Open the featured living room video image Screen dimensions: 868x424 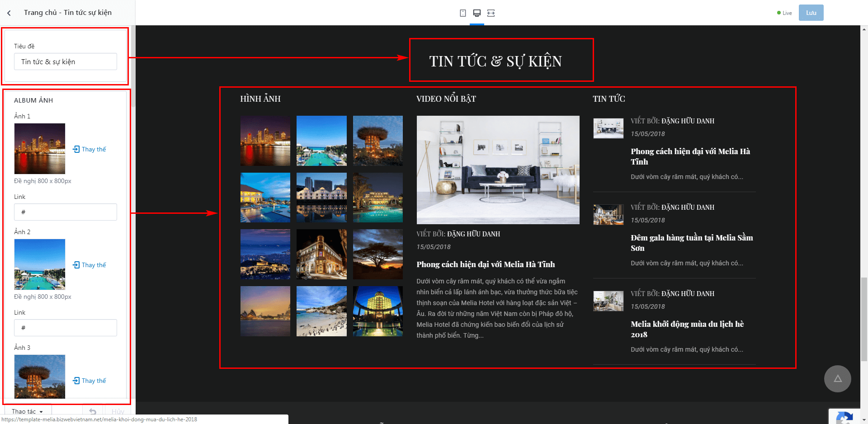pyautogui.click(x=498, y=170)
